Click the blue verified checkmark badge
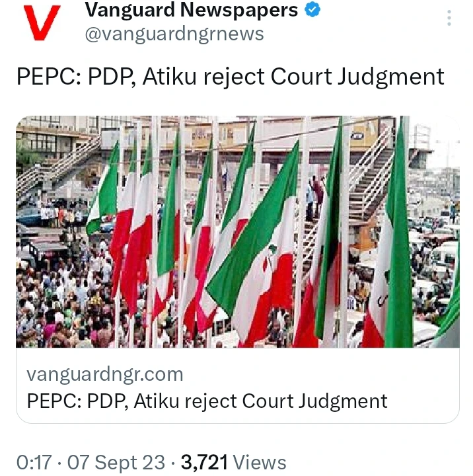Viewport: 473px width, 476px height. (315, 11)
